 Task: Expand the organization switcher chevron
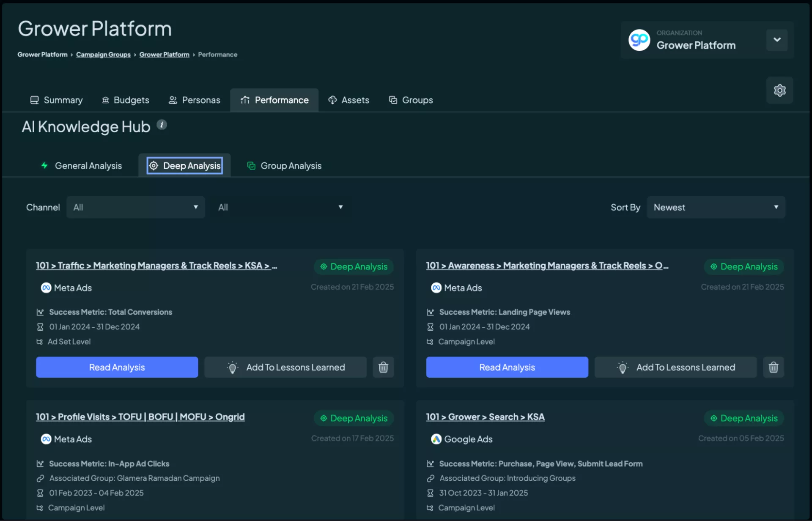pos(777,40)
